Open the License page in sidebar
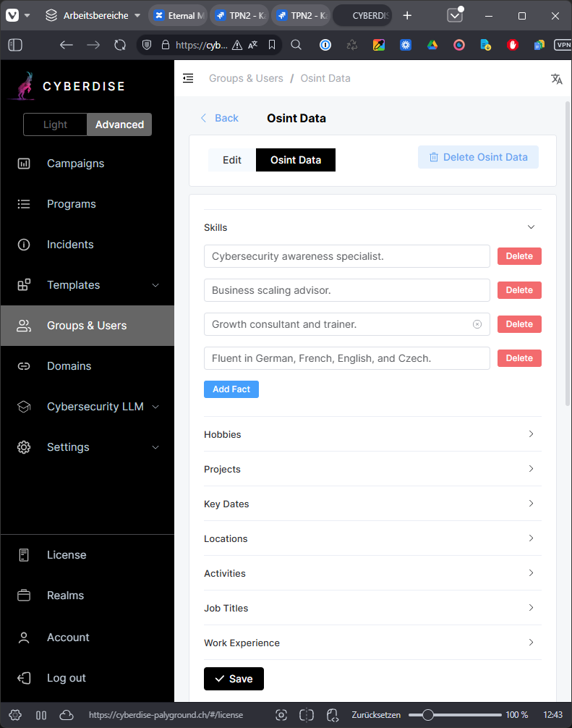 [66, 555]
